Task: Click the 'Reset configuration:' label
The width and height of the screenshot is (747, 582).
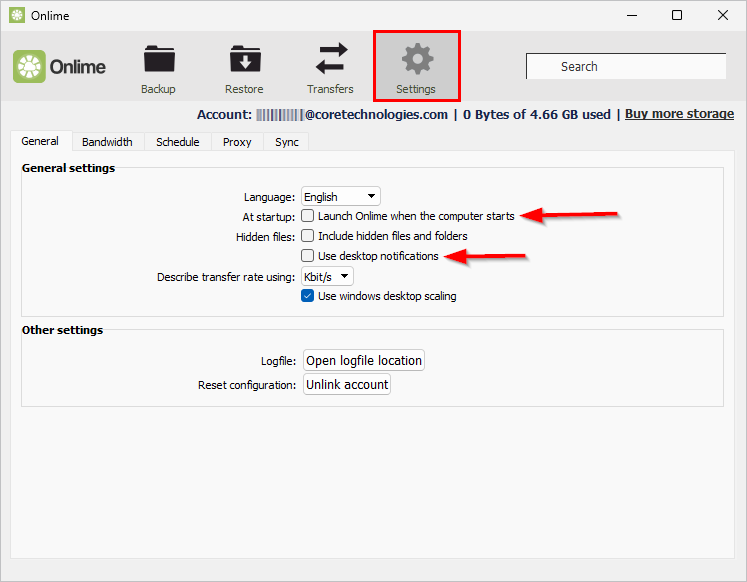Action: click(x=247, y=385)
